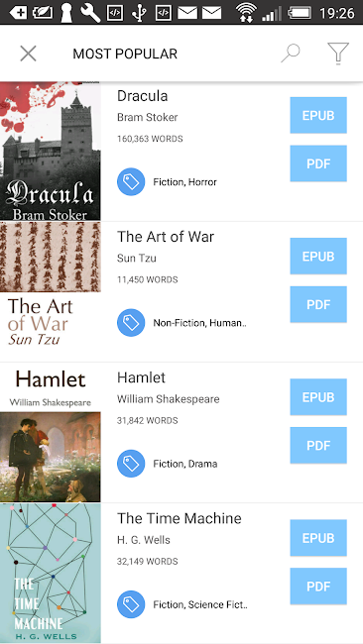363x644 pixels.
Task: Download Hamlet in EPUB format
Action: point(318,397)
